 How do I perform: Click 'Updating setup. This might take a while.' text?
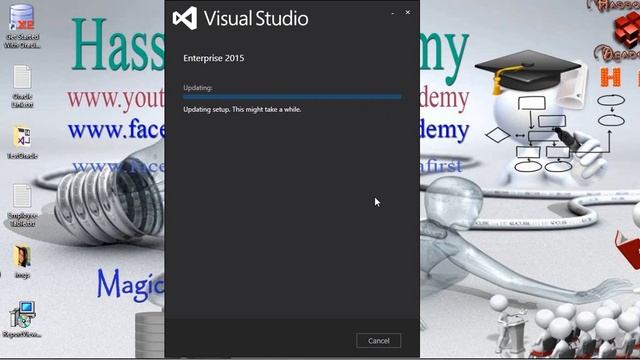(242, 109)
